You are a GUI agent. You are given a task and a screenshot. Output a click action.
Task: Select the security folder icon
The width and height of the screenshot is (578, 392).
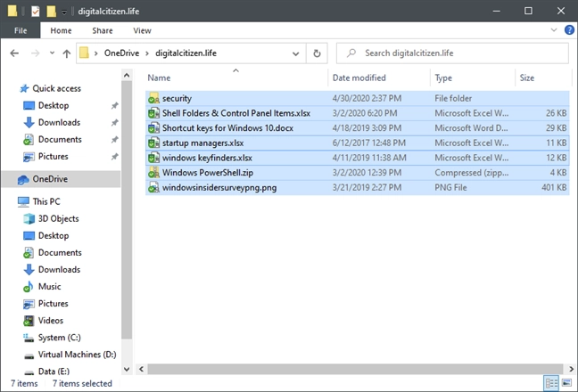(x=153, y=98)
